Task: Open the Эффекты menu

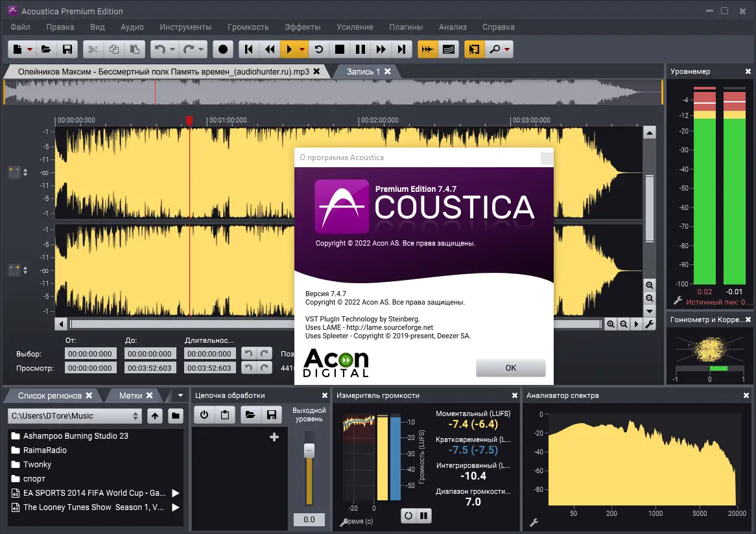Action: (x=302, y=27)
